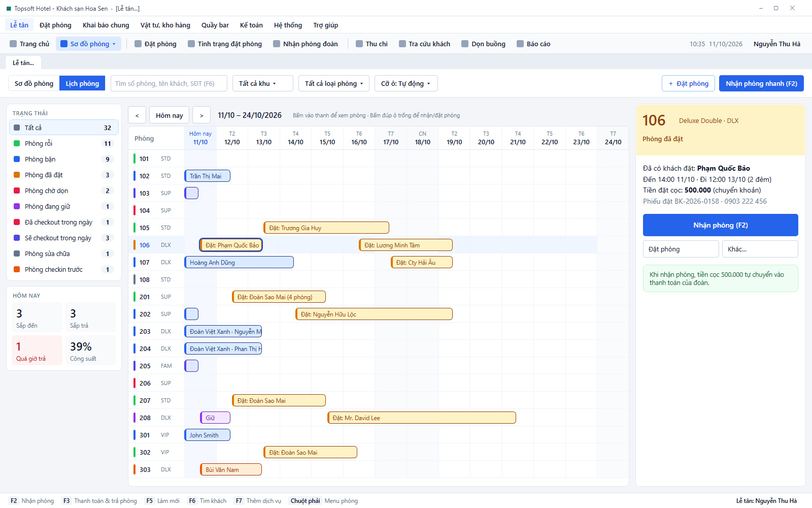Filter status by Phòng đang giữ
This screenshot has width=812, height=508.
click(x=64, y=206)
